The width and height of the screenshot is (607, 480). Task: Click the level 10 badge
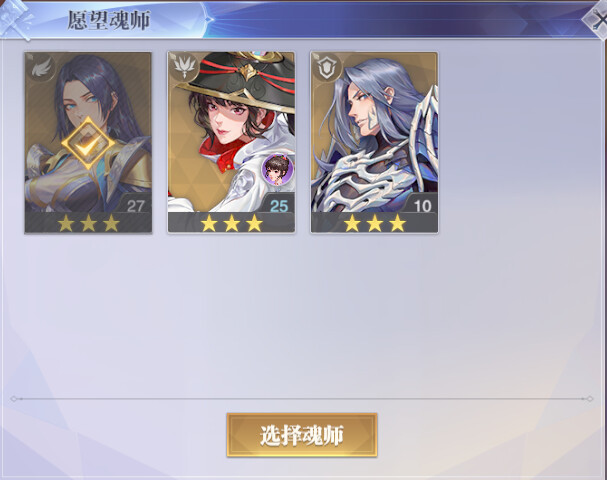pos(422,206)
